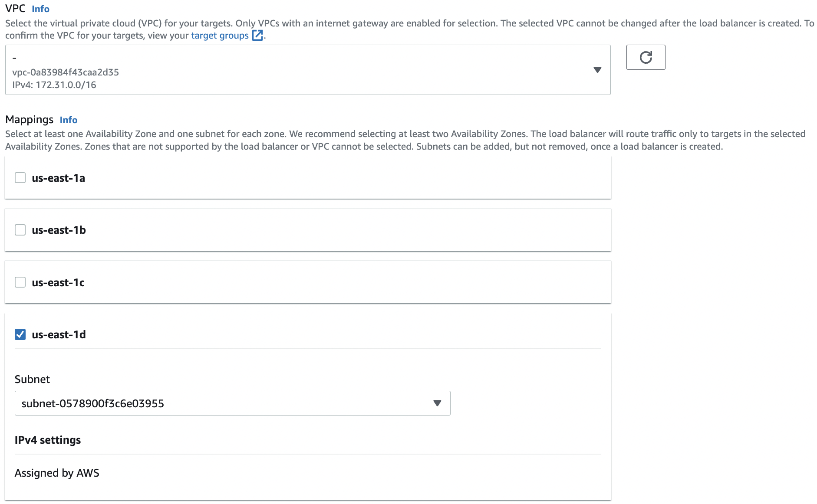The width and height of the screenshot is (817, 504).
Task: Click the Assigned by AWS text
Action: (x=57, y=473)
